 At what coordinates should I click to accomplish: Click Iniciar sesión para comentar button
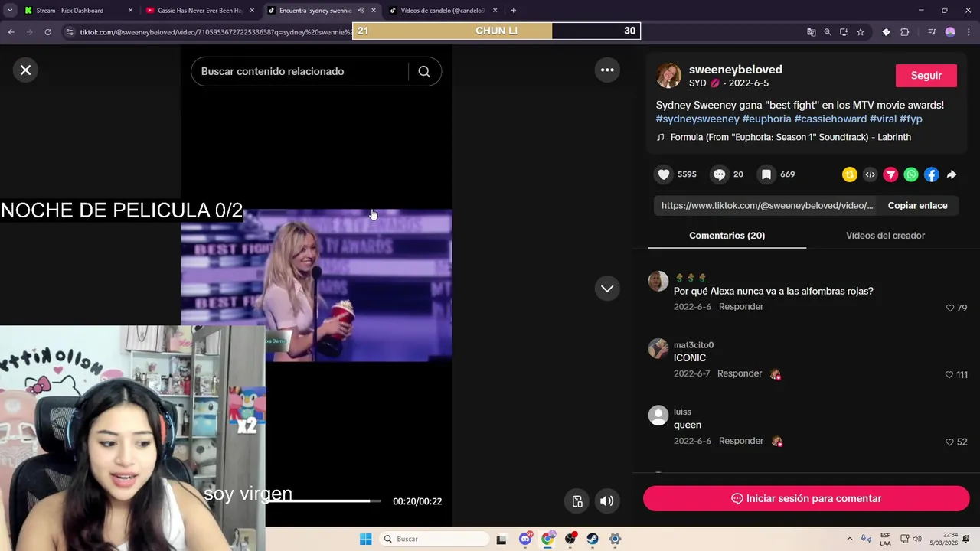[x=806, y=498]
